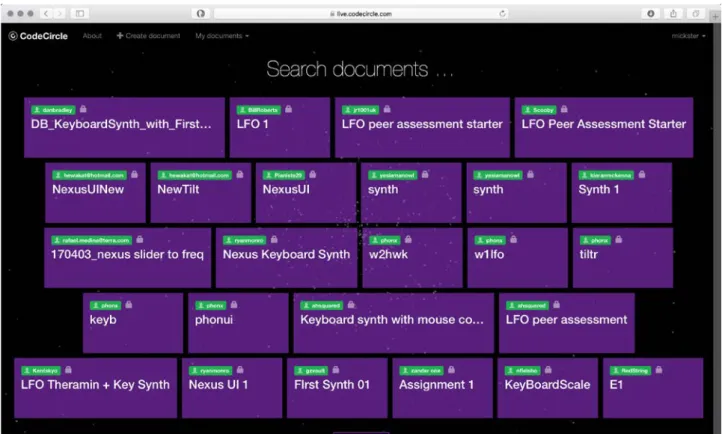Toggle the Safari sidebar button
Viewport: 722px width, 434px height.
coord(80,13)
